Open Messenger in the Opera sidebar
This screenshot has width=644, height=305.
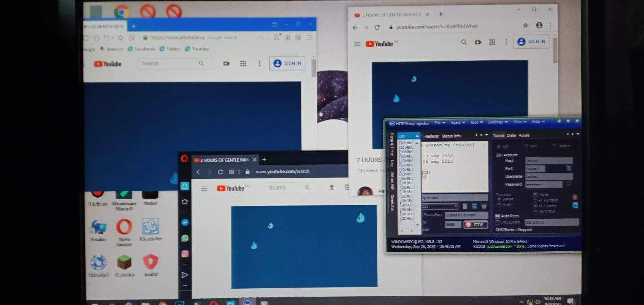[x=185, y=222]
